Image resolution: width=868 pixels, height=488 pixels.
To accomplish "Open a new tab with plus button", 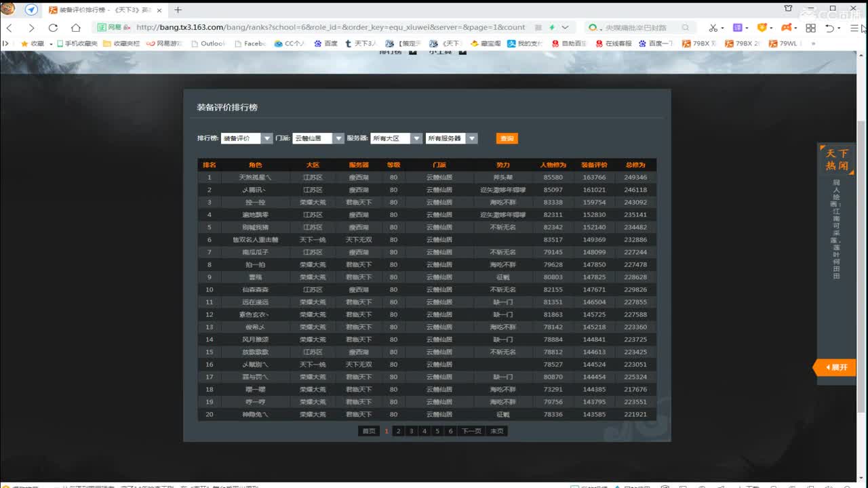I will tap(178, 10).
